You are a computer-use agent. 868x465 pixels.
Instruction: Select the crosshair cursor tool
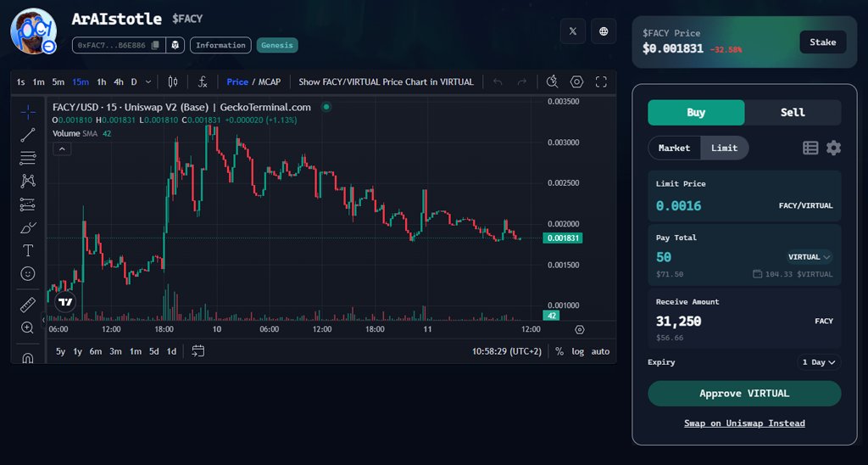click(28, 113)
